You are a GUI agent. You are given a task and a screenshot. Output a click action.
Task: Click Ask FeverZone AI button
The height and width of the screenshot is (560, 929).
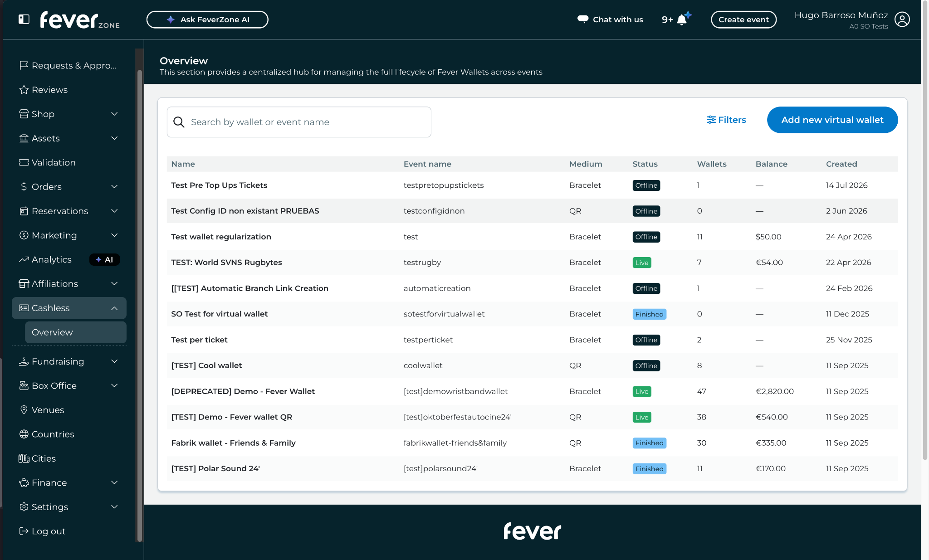(x=207, y=19)
